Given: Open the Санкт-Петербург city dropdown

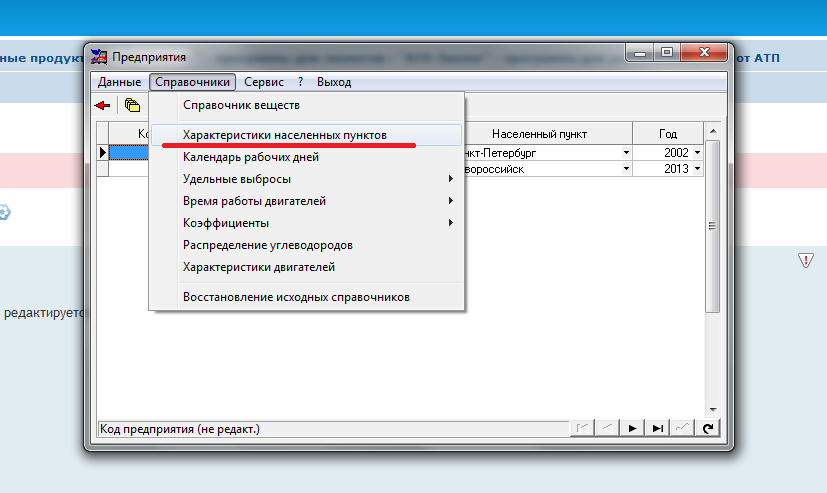Looking at the screenshot, I should (x=626, y=153).
